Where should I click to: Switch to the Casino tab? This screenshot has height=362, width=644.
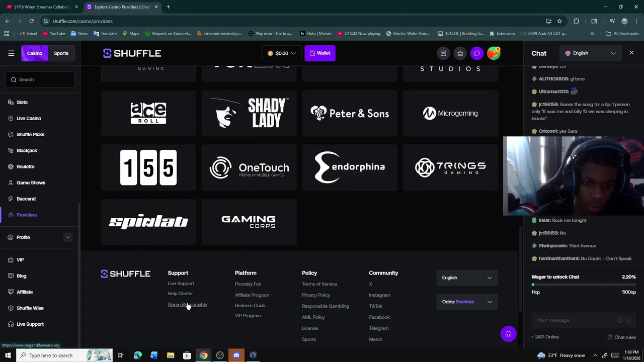coord(35,53)
